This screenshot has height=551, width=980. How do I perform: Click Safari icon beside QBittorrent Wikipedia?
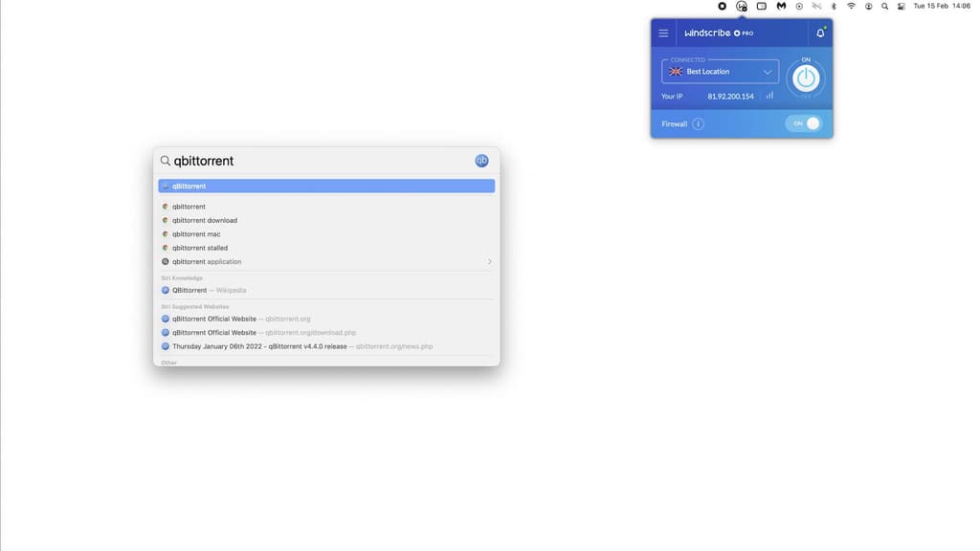pos(165,291)
